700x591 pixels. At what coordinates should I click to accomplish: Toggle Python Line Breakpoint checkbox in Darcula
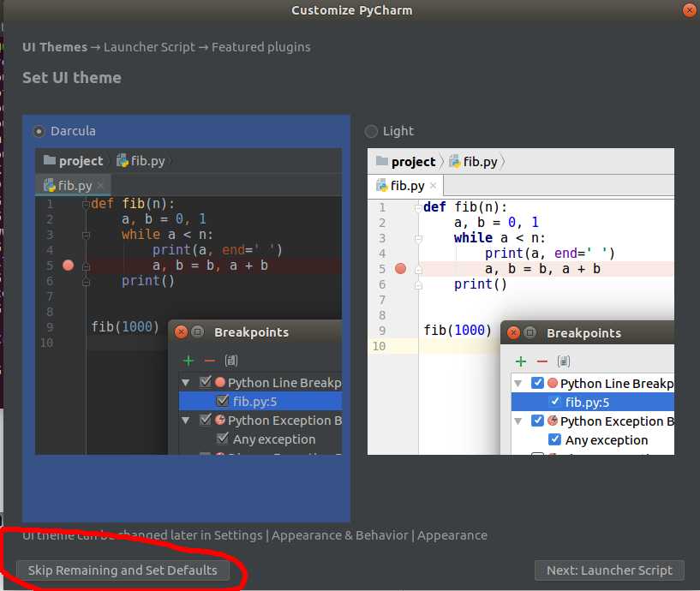coord(206,382)
